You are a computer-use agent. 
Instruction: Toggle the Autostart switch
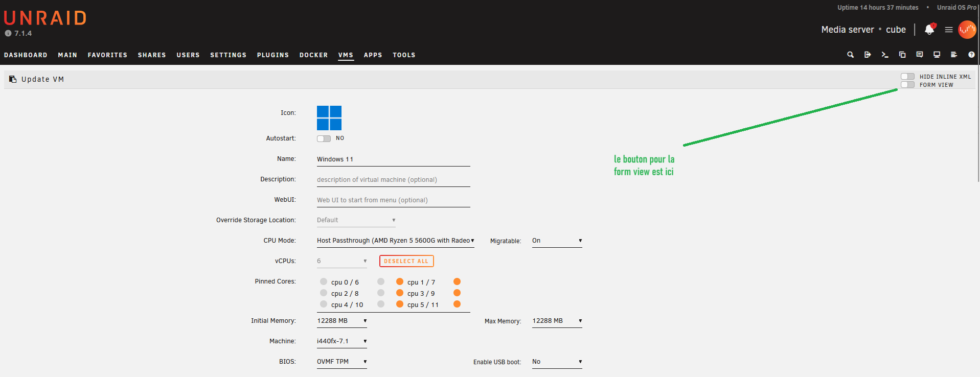click(x=324, y=138)
